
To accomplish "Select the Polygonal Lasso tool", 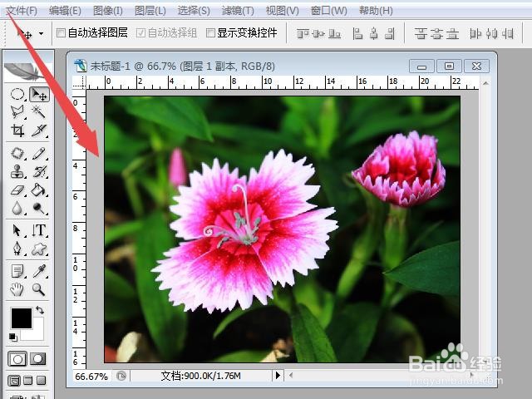I will [x=17, y=111].
